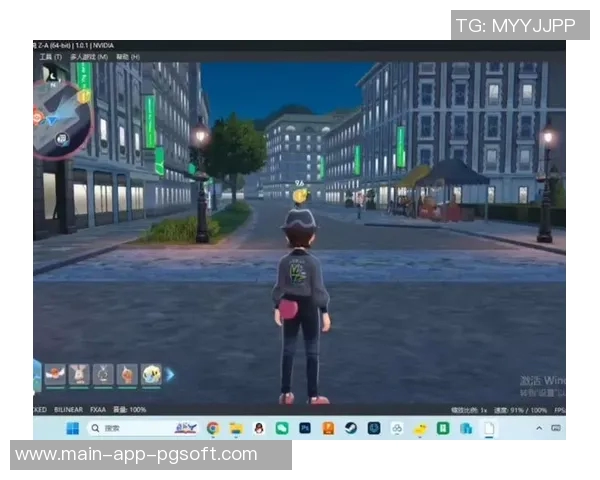Click the 音量 100% volume indicator

[130, 409]
